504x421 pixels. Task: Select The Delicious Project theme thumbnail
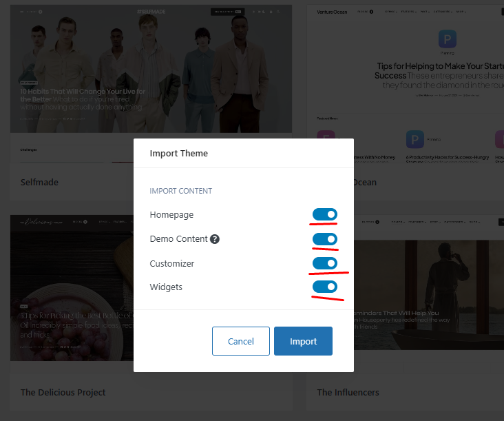[72, 288]
